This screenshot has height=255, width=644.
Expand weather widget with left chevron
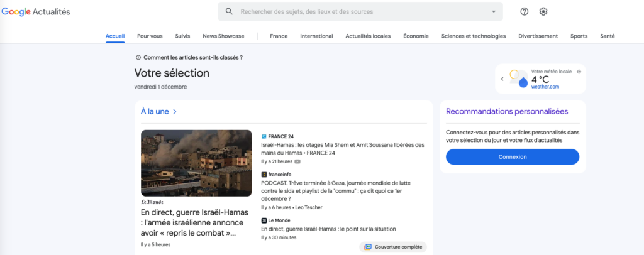tap(502, 79)
